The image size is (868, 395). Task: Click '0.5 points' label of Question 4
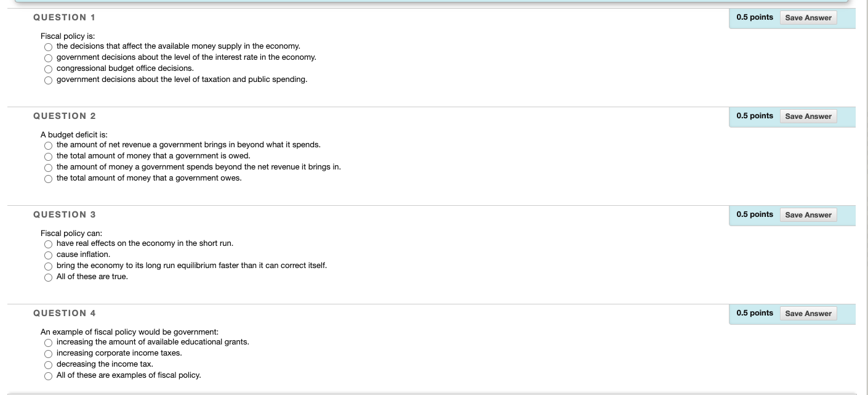click(x=755, y=313)
